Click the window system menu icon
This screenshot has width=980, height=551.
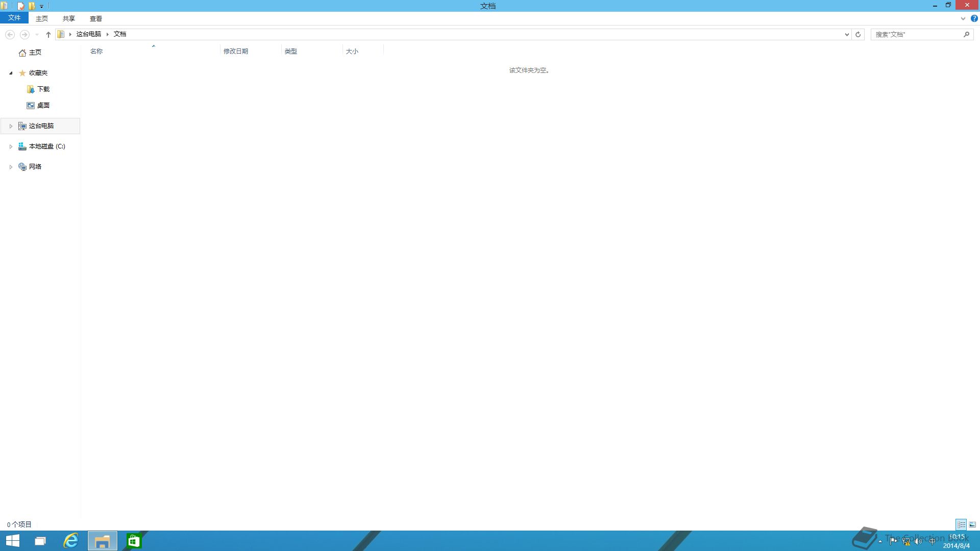pos(4,6)
